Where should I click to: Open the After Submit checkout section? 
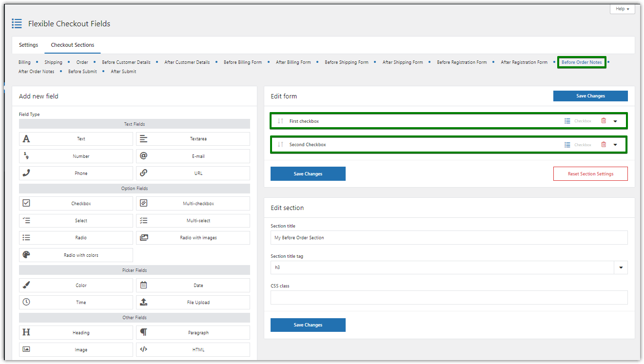point(123,71)
